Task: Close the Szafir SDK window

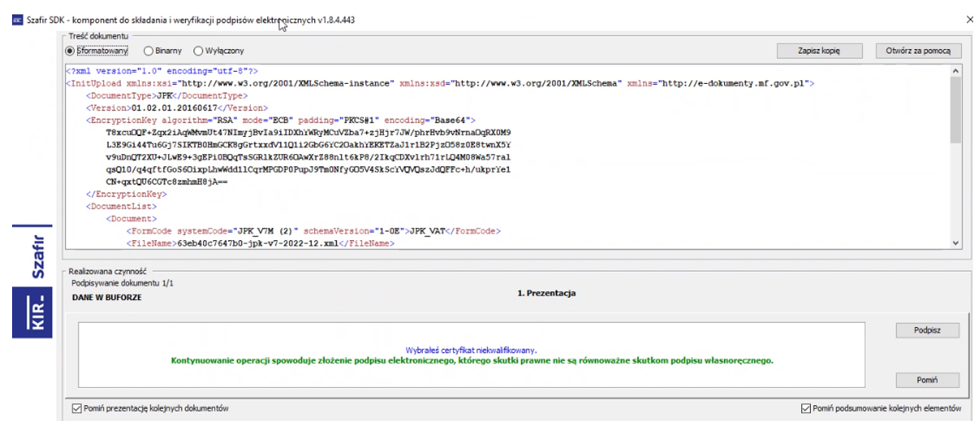Action: pos(969,19)
